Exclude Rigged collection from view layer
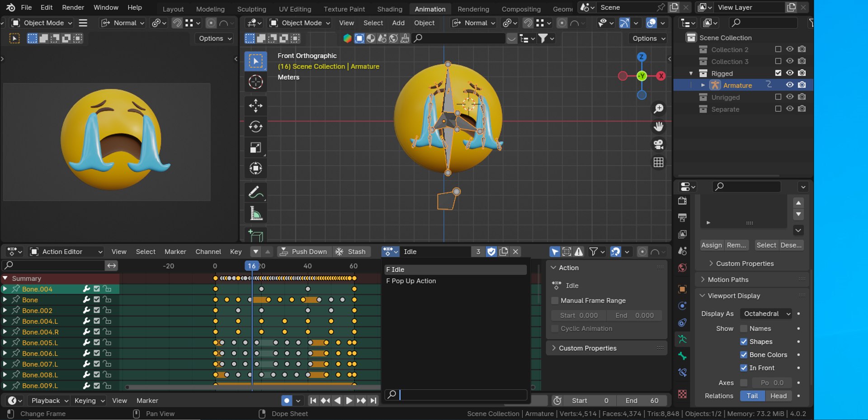Screen dimensions: 868x420 tap(778, 73)
